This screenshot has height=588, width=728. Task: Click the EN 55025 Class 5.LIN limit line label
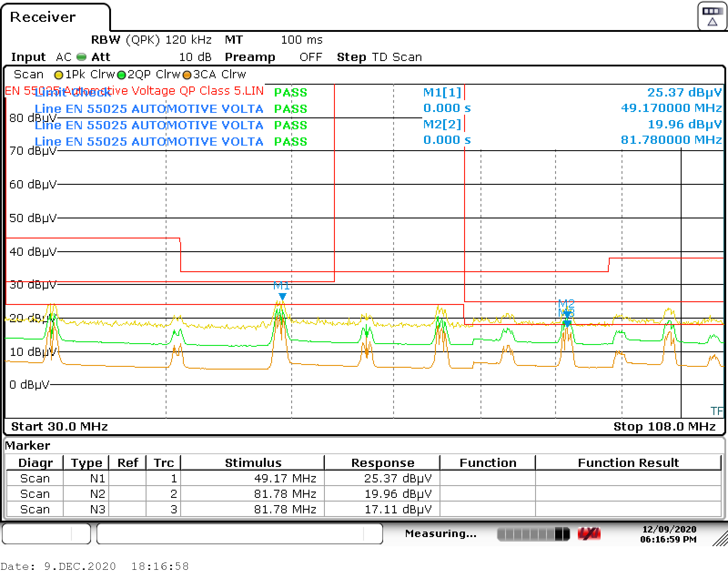pyautogui.click(x=134, y=91)
